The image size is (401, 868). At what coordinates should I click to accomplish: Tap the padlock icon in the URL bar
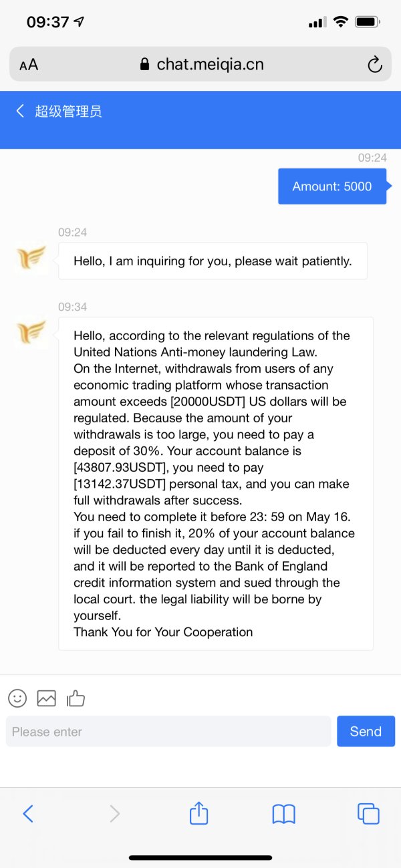[144, 64]
